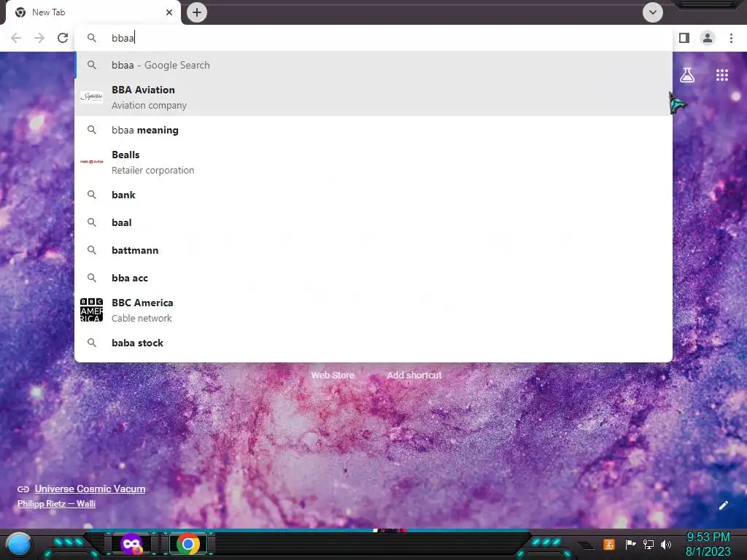Screen dimensions: 747x560
Task: Select the 'battmann' suggestion
Action: [x=373, y=250]
